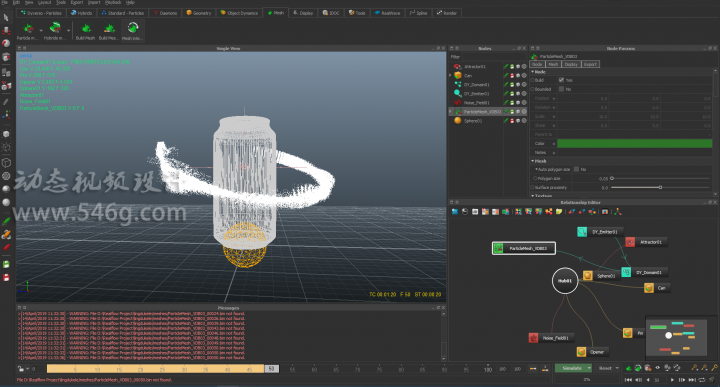Select the Sphere01 node in Relationship Editor

tap(601, 275)
